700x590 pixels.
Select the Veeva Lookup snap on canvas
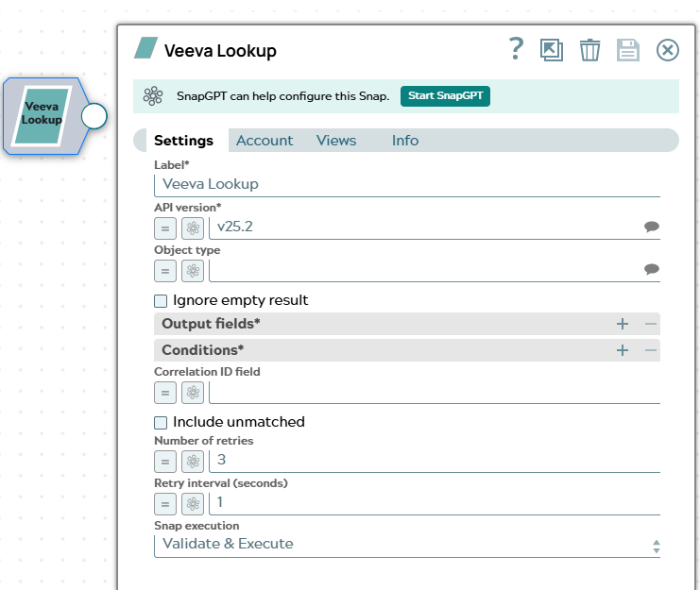pyautogui.click(x=43, y=116)
